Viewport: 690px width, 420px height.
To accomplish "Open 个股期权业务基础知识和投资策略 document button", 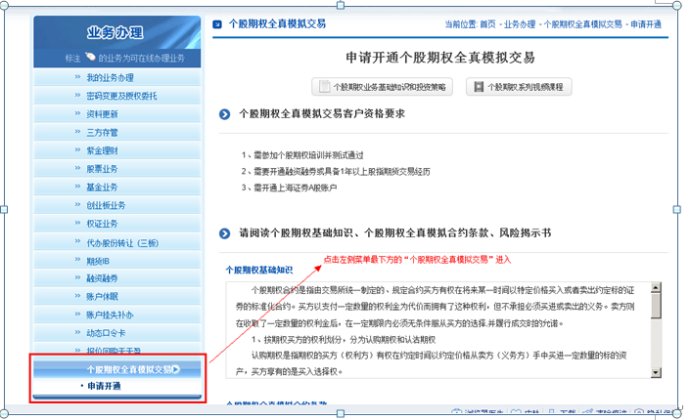I will tap(382, 87).
